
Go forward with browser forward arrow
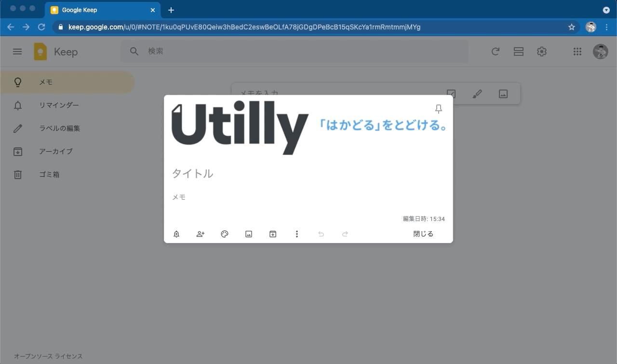26,27
